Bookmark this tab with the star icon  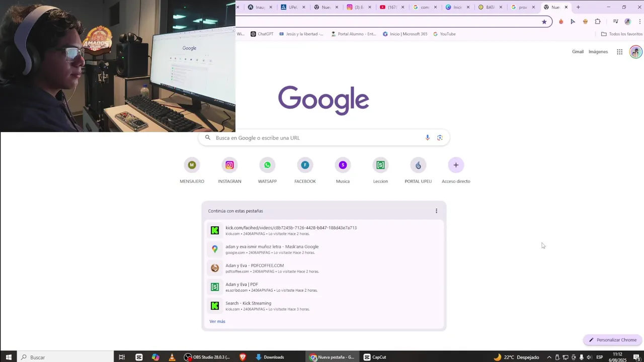coord(544,22)
